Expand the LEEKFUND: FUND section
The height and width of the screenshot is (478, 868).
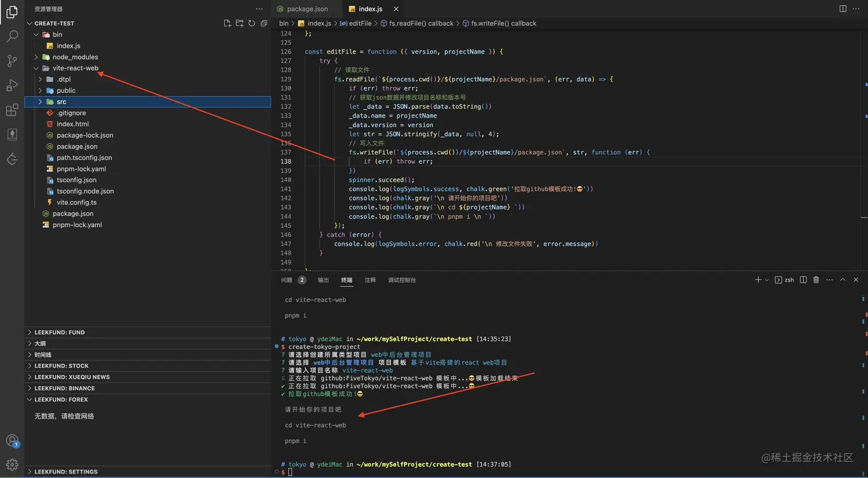pos(148,332)
